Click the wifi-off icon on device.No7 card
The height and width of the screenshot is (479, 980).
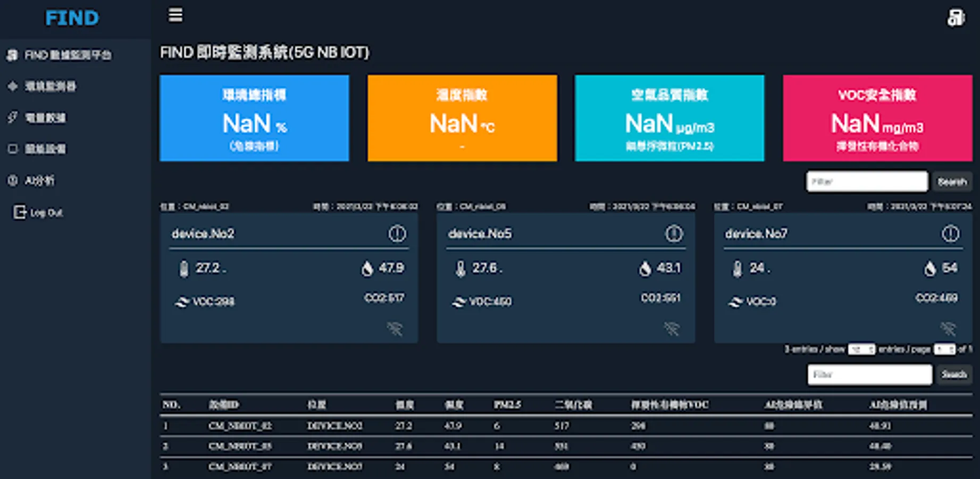click(x=948, y=328)
